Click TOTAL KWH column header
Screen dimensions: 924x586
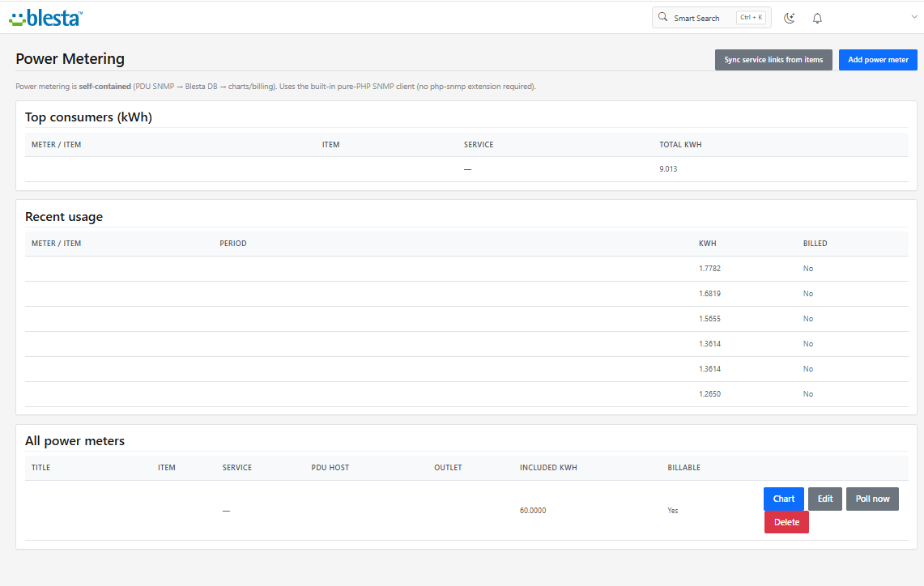tap(680, 145)
